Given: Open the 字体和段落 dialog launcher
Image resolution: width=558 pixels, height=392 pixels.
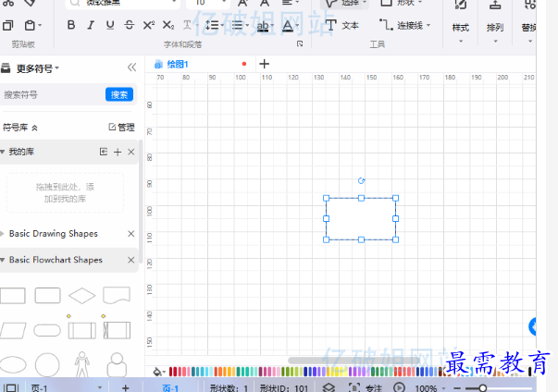Looking at the screenshot, I should point(300,43).
